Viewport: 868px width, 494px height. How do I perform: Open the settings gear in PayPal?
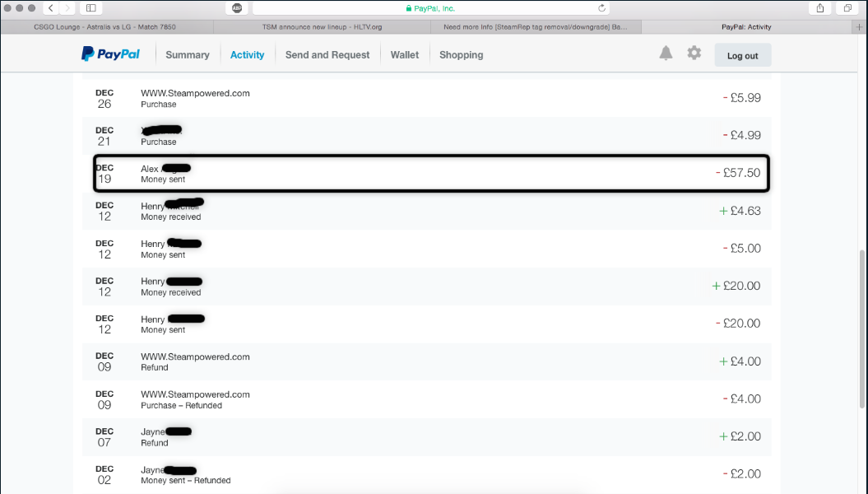pos(694,54)
